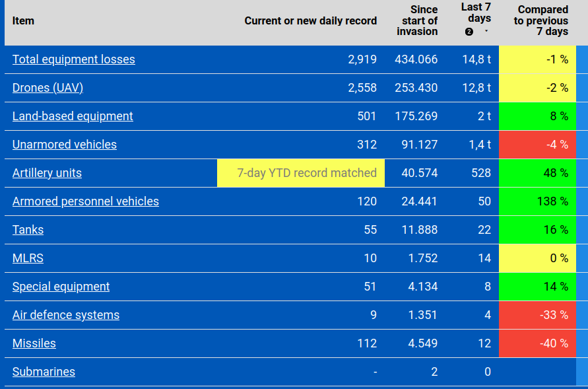Viewport: 588px width, 389px height.
Task: Click the sort arrow in Last 7 days header
Action: click(x=486, y=31)
